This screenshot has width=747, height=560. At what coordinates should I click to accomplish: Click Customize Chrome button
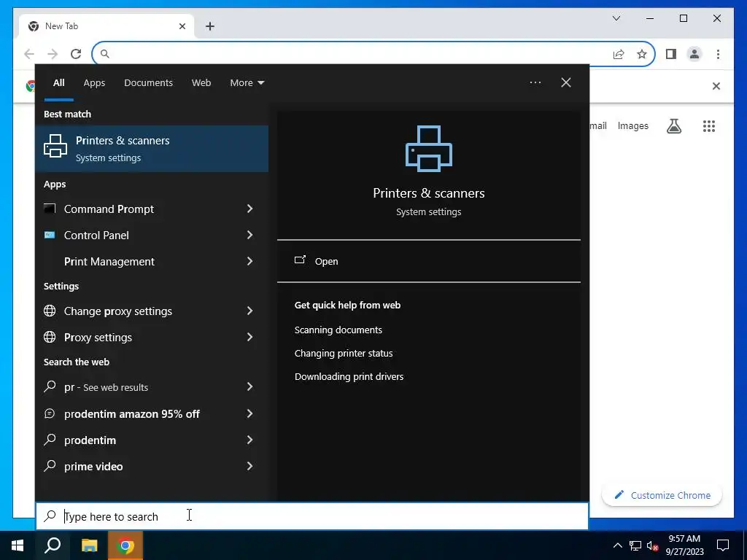point(662,495)
